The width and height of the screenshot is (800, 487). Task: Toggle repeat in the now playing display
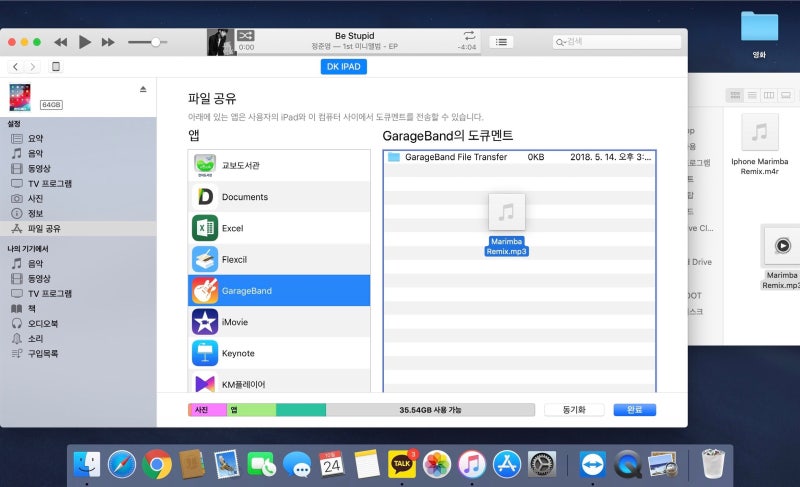tap(469, 35)
